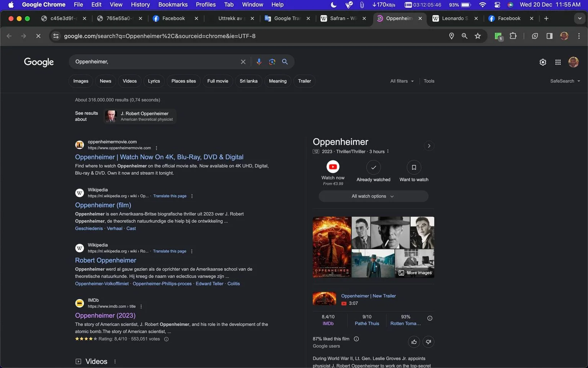Open Robert Oppenheimer Wikipedia result
Screen dimensions: 588x368
(x=106, y=261)
